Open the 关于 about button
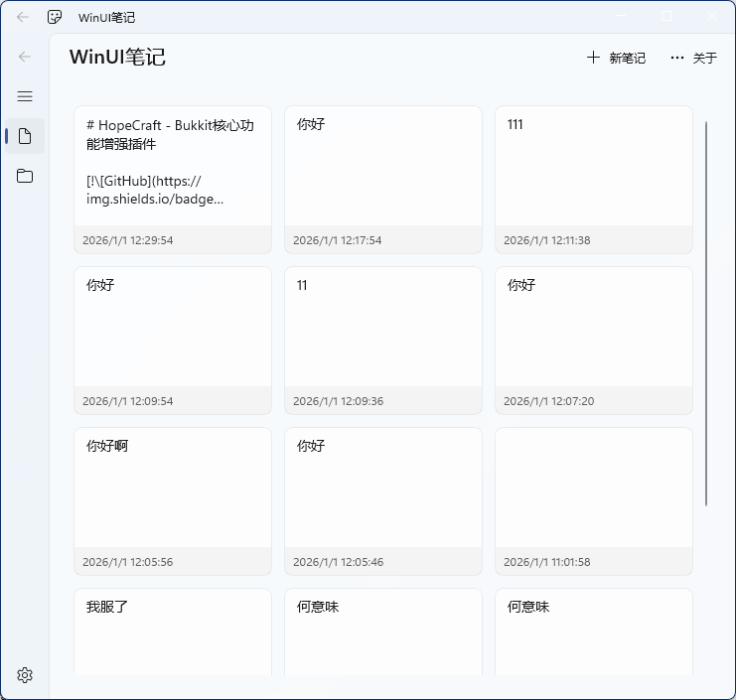Image resolution: width=736 pixels, height=700 pixels. [704, 58]
